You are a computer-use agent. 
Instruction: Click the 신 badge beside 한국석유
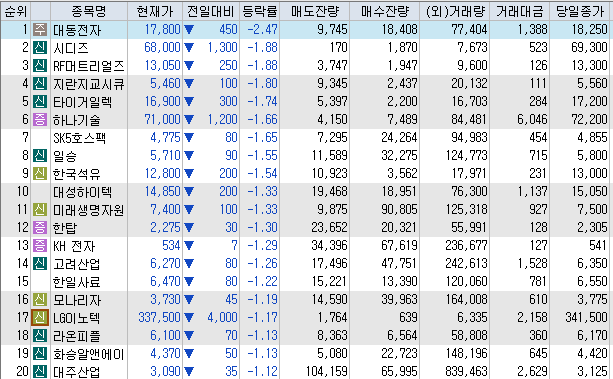pos(39,174)
